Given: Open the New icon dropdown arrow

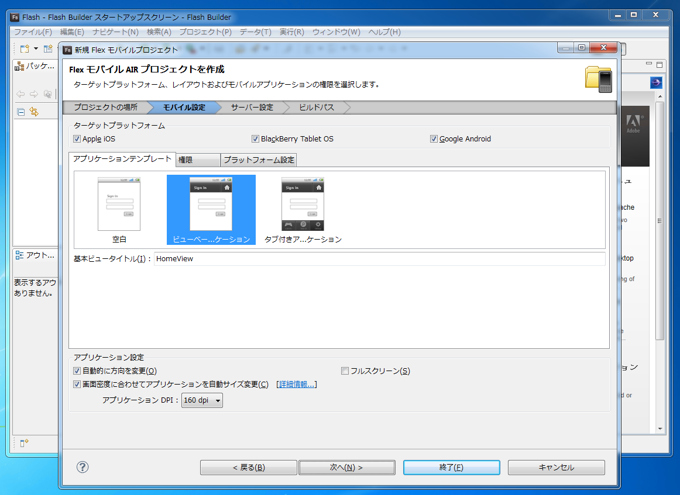Looking at the screenshot, I should [36, 49].
